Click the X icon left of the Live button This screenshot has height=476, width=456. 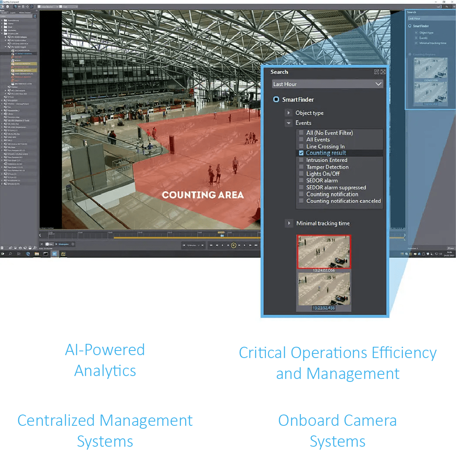click(x=41, y=243)
